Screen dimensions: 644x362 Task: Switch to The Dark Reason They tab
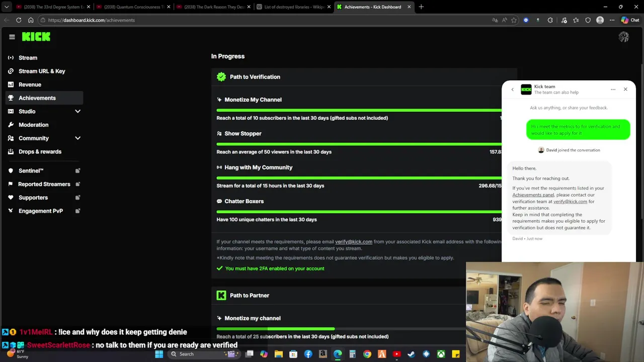pos(213,7)
